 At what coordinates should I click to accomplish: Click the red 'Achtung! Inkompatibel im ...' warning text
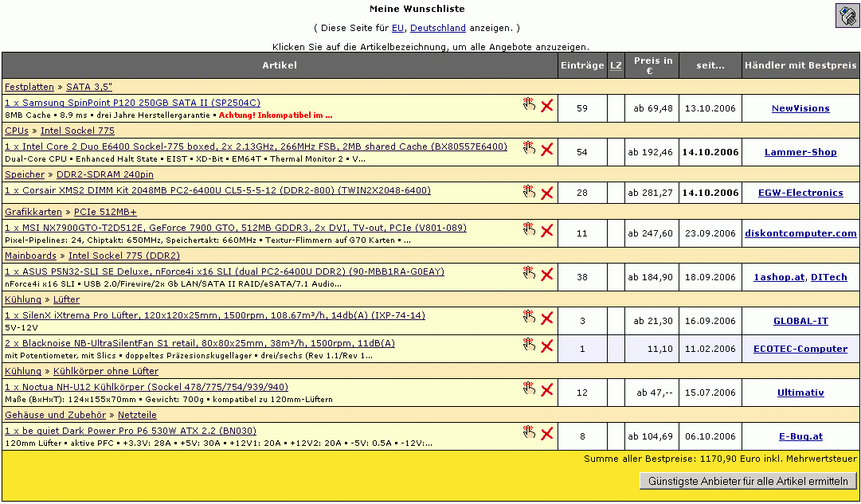click(276, 115)
